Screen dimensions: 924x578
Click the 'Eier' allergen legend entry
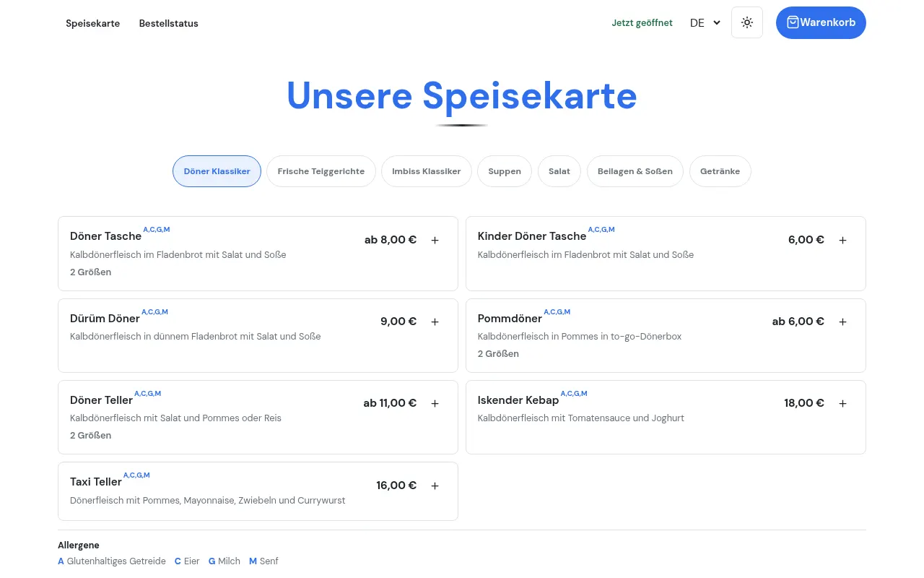pyautogui.click(x=187, y=561)
